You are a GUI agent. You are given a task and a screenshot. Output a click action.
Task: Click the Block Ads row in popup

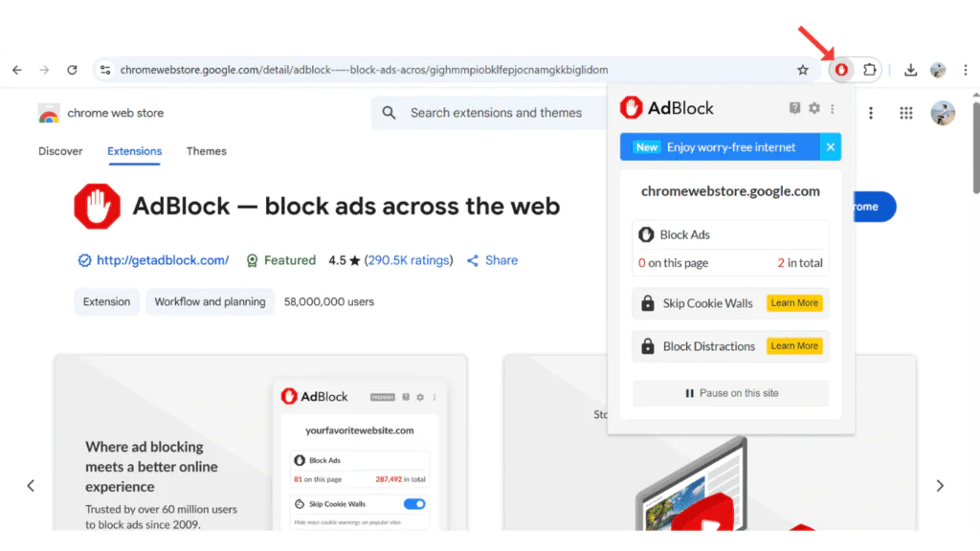click(730, 235)
